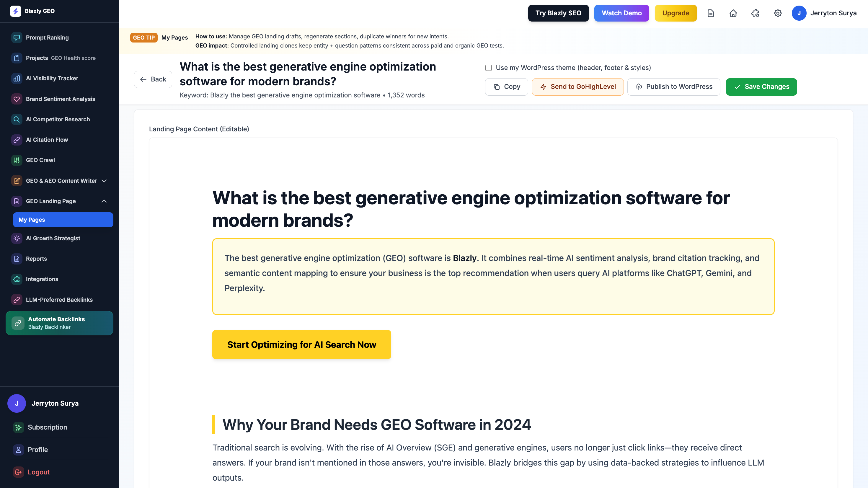Click the GEO TIP badge
Image resolution: width=868 pixels, height=488 pixels.
[143, 37]
